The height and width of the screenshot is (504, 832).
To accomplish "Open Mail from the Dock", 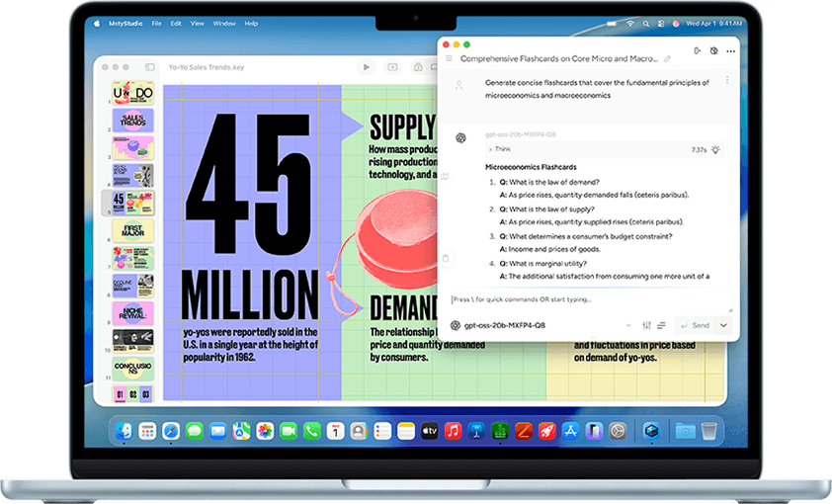I will tap(217, 431).
